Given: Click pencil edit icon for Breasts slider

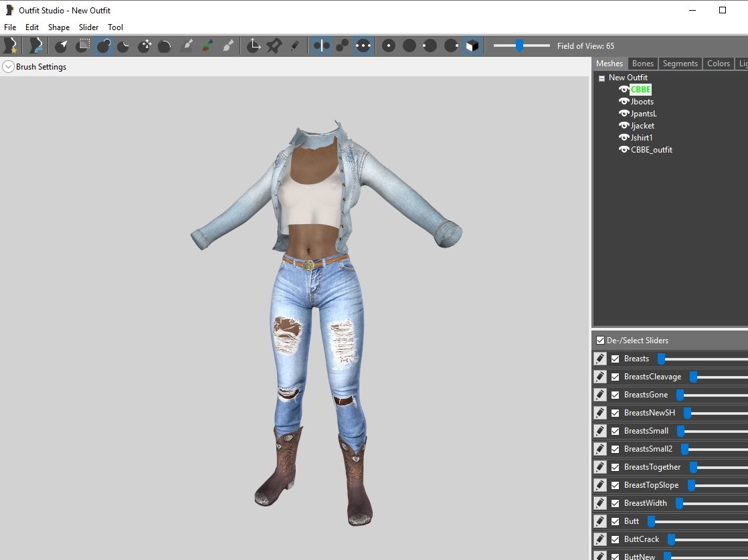Looking at the screenshot, I should pos(600,359).
